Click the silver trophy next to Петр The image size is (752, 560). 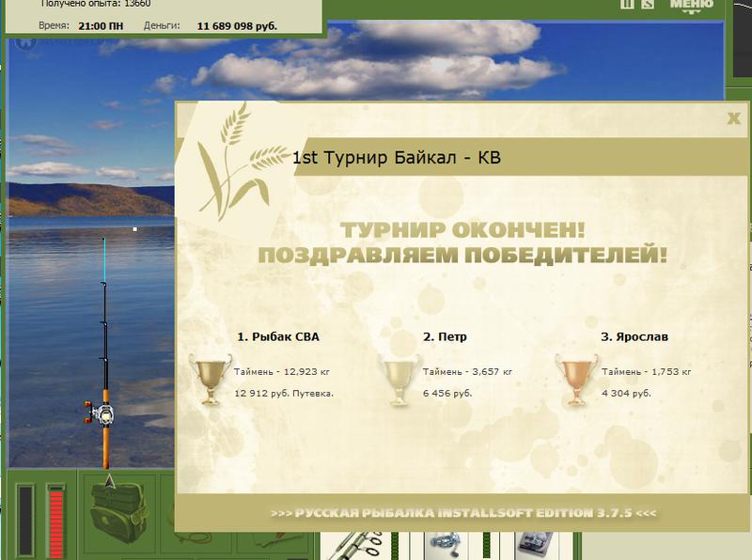tap(399, 380)
